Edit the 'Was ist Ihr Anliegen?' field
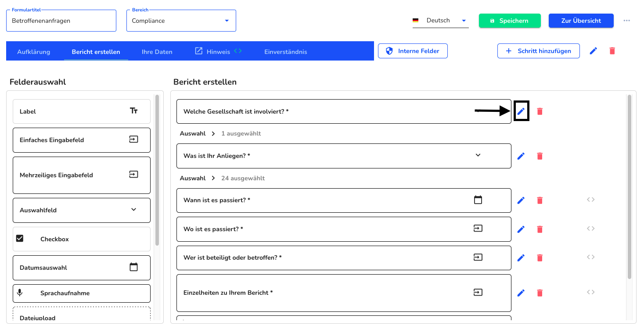Viewport: 644px width, 329px height. [521, 156]
